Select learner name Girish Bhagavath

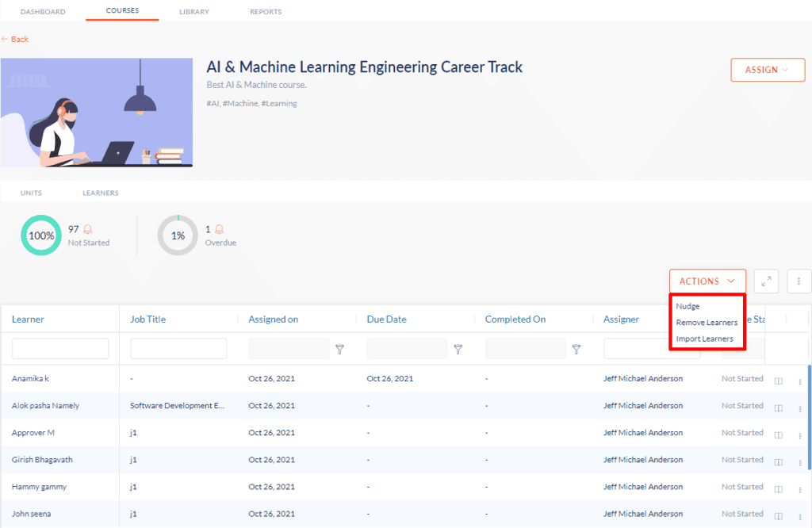pyautogui.click(x=42, y=459)
